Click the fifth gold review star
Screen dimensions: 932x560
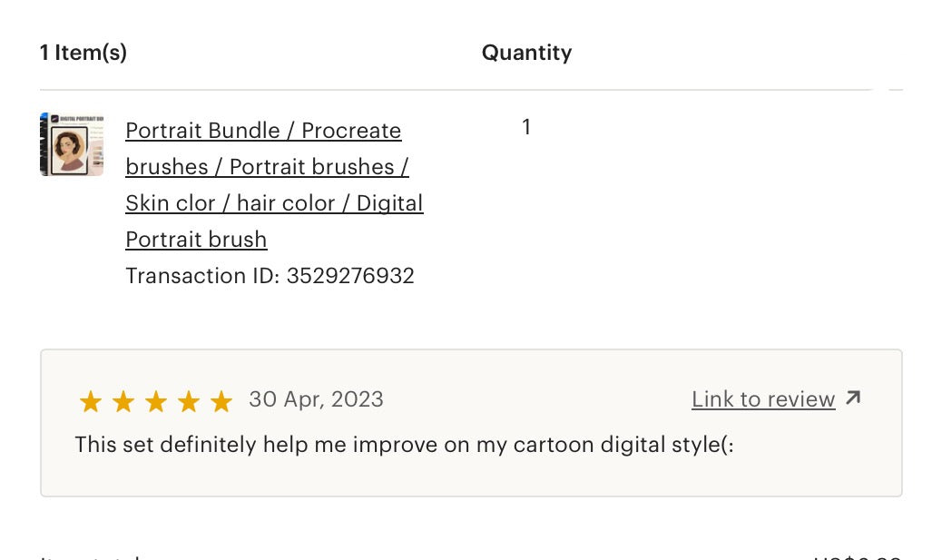tap(221, 401)
